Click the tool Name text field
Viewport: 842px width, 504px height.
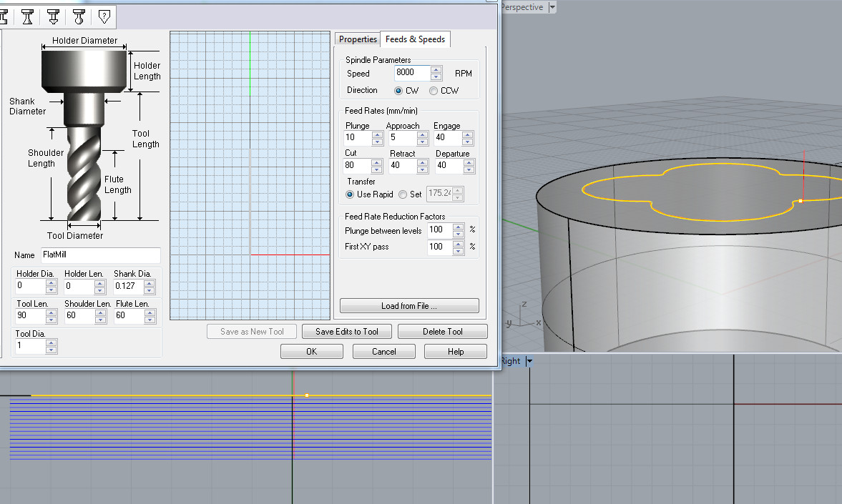pyautogui.click(x=99, y=255)
